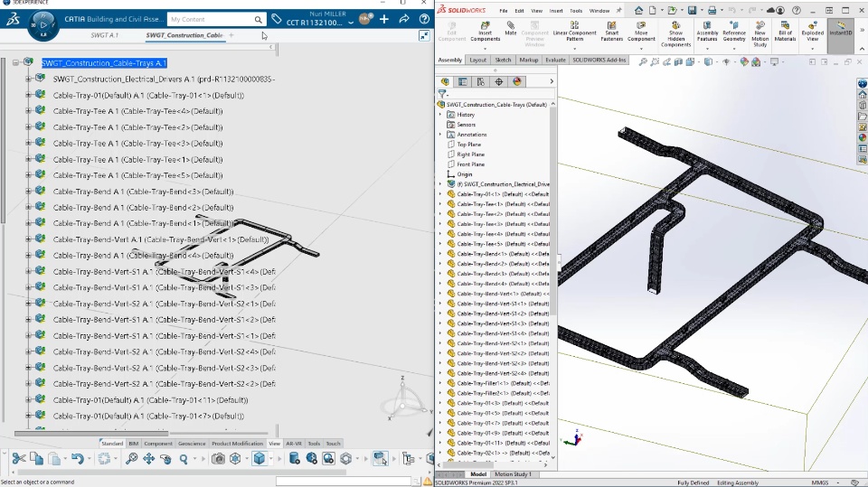Click Smart Fasteners tool
The height and width of the screenshot is (487, 868).
(612, 32)
